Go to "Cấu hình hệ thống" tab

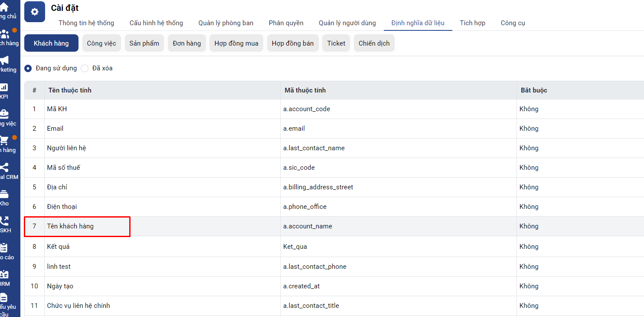156,23
